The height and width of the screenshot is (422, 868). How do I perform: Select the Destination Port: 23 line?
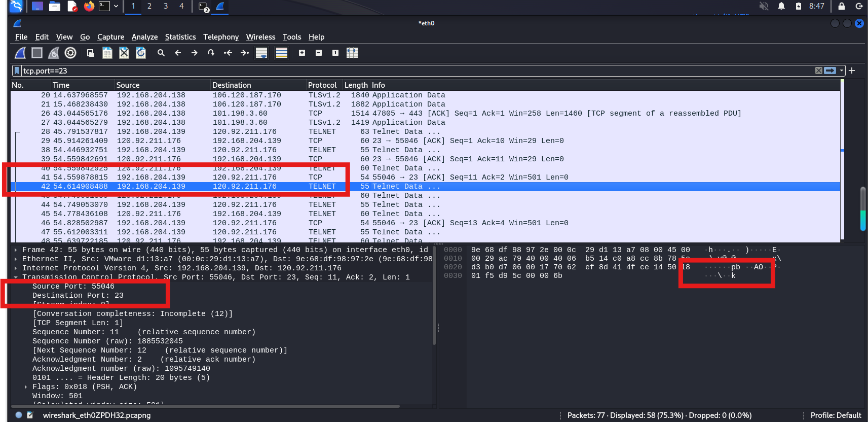pos(78,295)
